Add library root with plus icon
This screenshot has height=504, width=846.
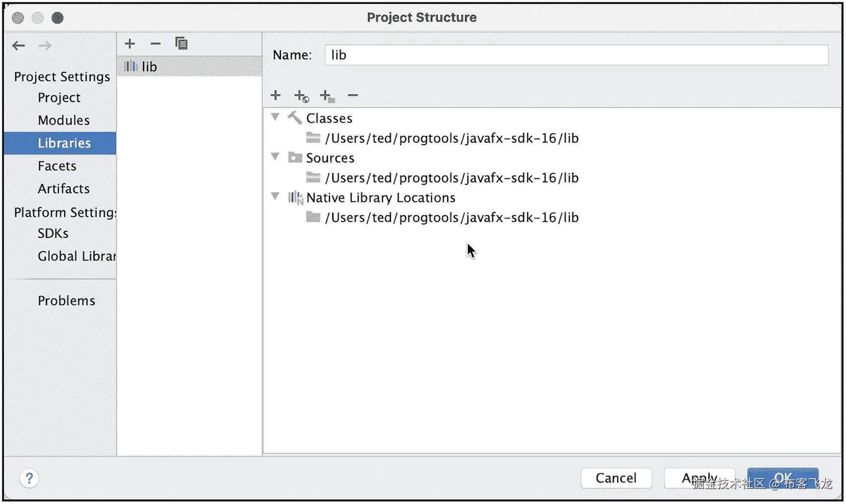click(x=276, y=95)
